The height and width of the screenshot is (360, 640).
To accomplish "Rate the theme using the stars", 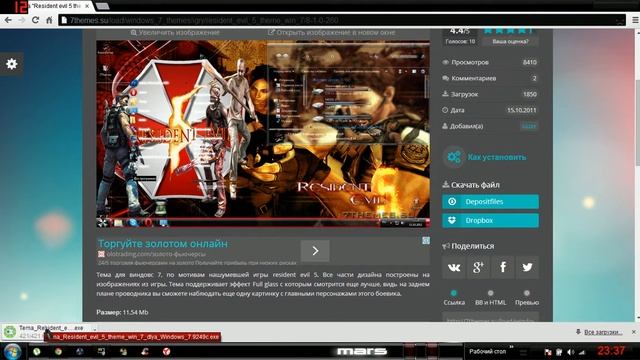I will pos(508,31).
